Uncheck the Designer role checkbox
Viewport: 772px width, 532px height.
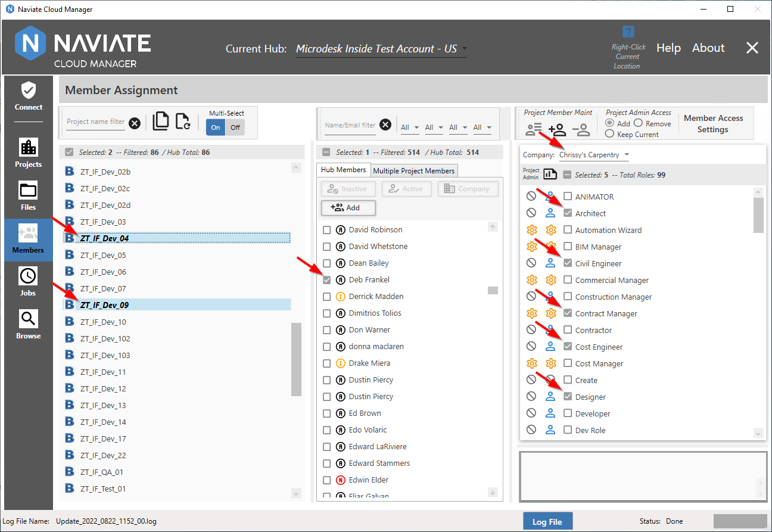tap(568, 397)
